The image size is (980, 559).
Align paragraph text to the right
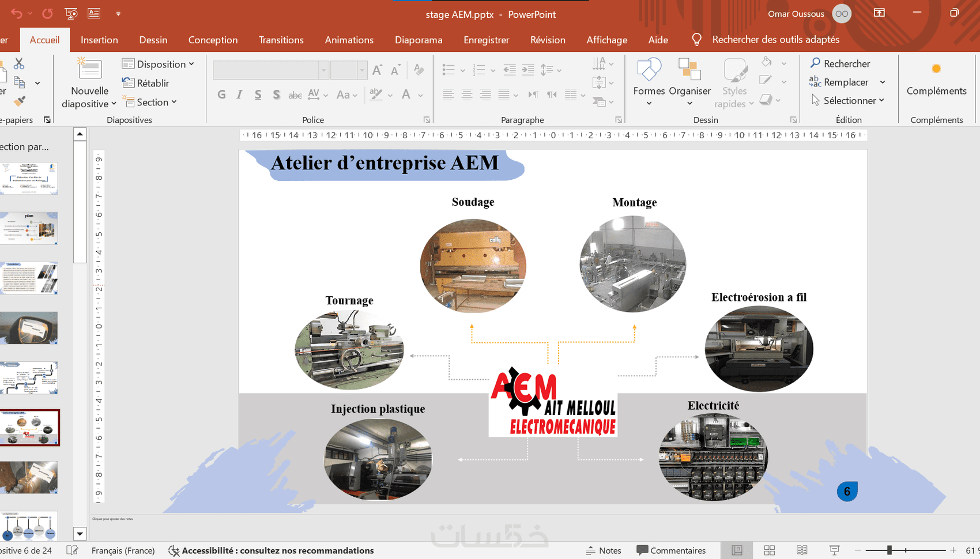(x=485, y=95)
